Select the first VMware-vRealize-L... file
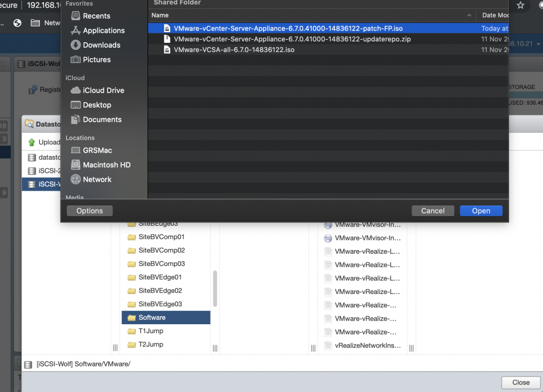 pos(363,252)
